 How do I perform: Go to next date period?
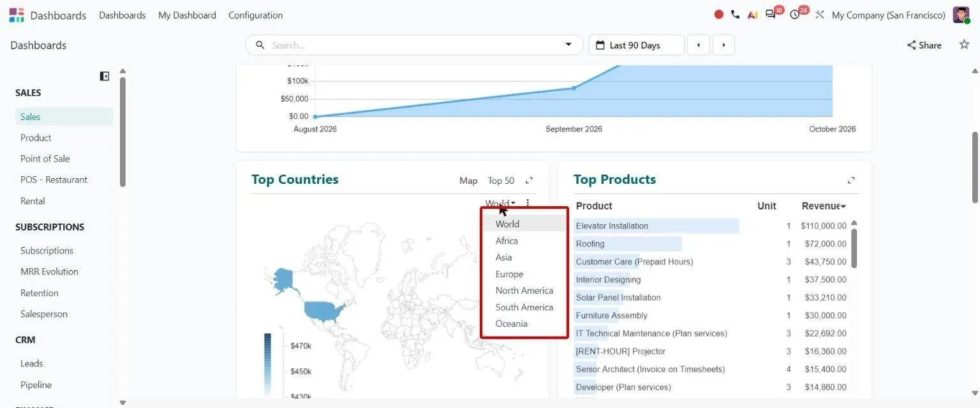coord(724,45)
